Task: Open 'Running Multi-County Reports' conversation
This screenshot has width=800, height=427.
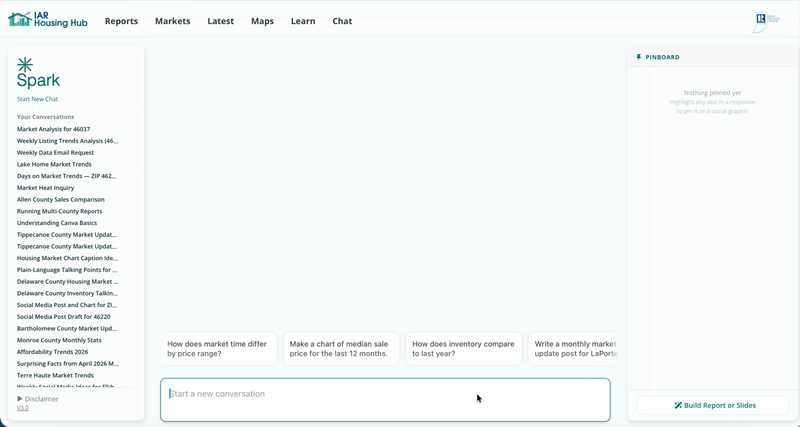Action: [59, 211]
